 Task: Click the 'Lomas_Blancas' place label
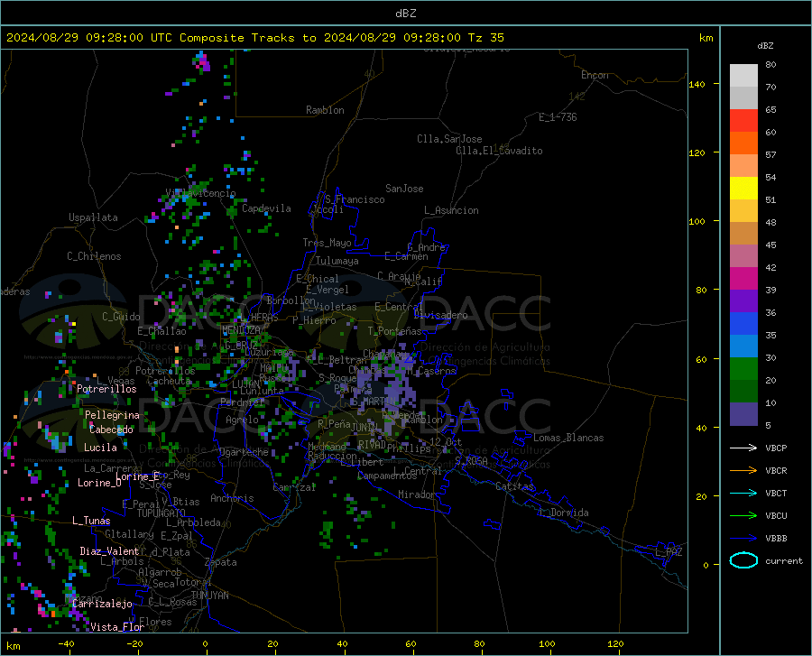click(x=568, y=438)
